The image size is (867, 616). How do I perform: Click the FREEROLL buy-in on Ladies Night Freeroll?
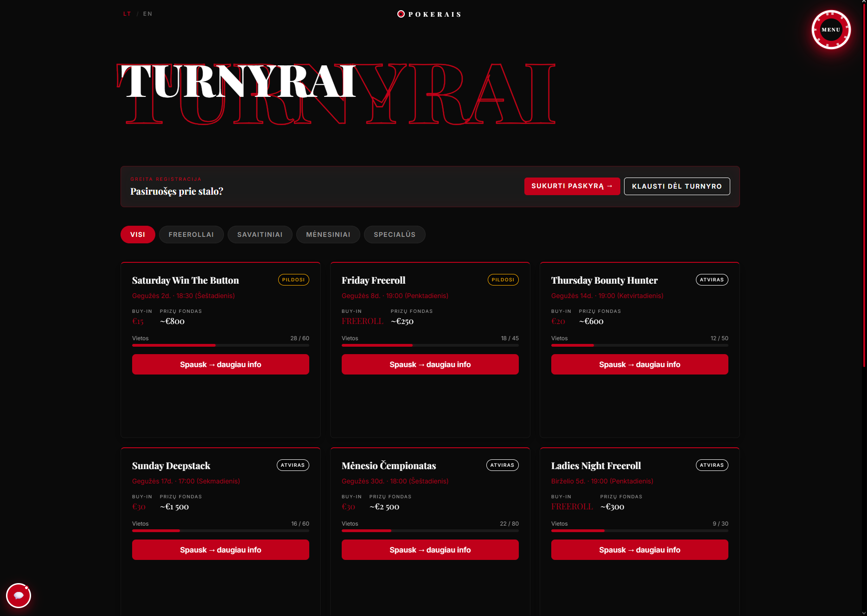tap(572, 507)
